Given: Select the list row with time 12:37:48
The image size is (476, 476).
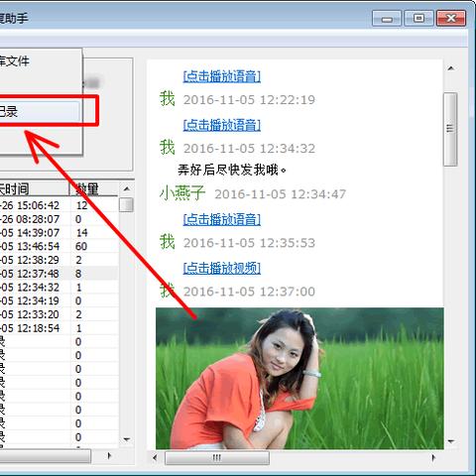Looking at the screenshot, I should click(x=59, y=274).
